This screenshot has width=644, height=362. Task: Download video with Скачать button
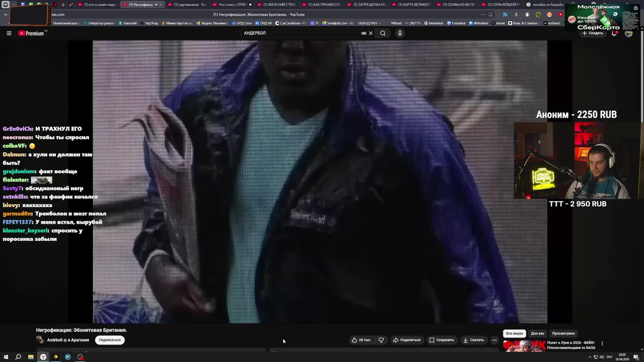coord(473,340)
